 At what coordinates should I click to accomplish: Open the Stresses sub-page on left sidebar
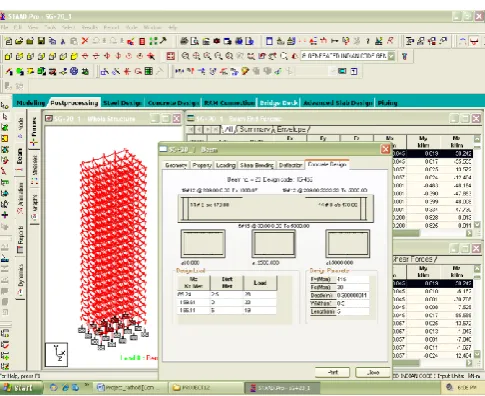34,170
